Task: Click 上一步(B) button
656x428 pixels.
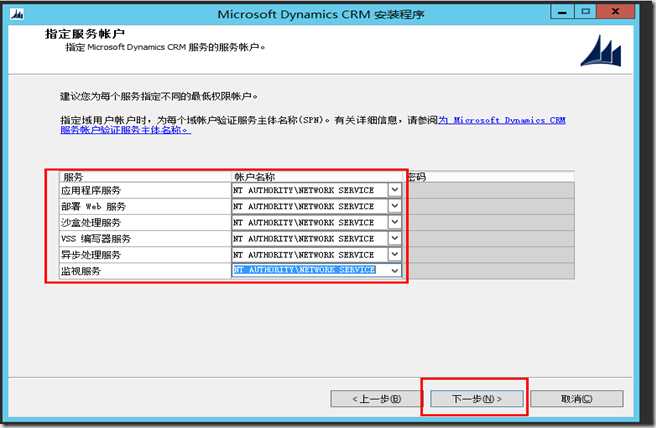Action: pyautogui.click(x=377, y=399)
